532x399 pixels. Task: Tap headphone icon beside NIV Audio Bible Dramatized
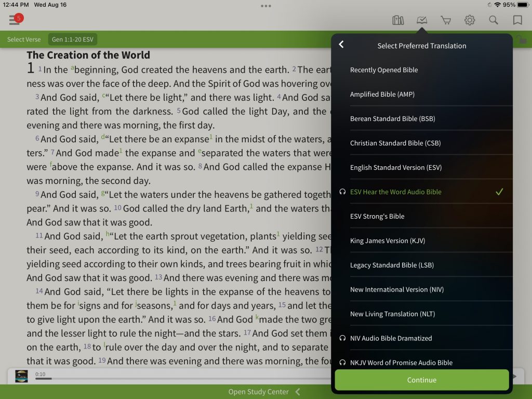[x=343, y=338]
